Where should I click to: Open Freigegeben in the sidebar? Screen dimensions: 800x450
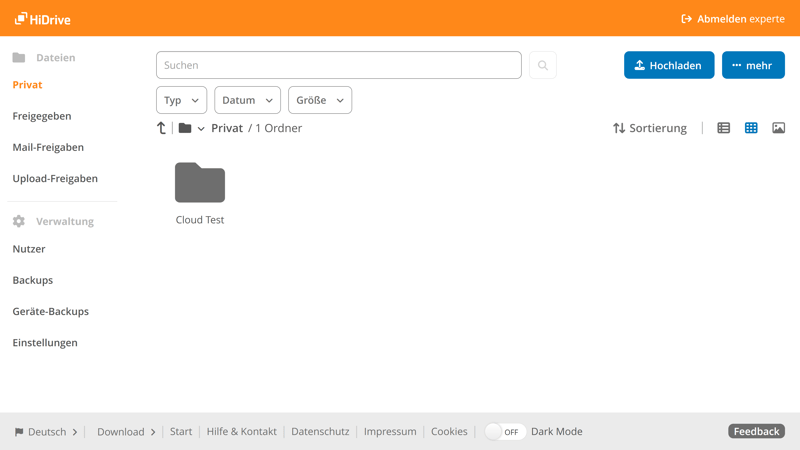click(x=42, y=116)
